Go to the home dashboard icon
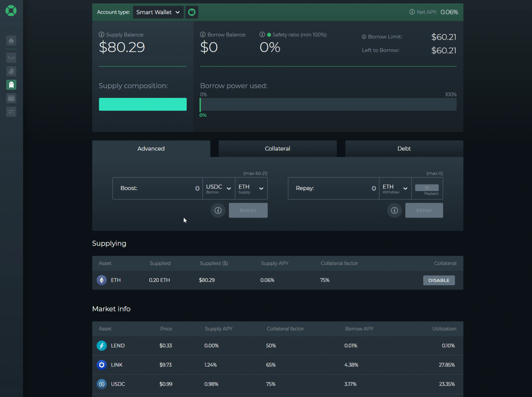The image size is (532, 397). [11, 41]
